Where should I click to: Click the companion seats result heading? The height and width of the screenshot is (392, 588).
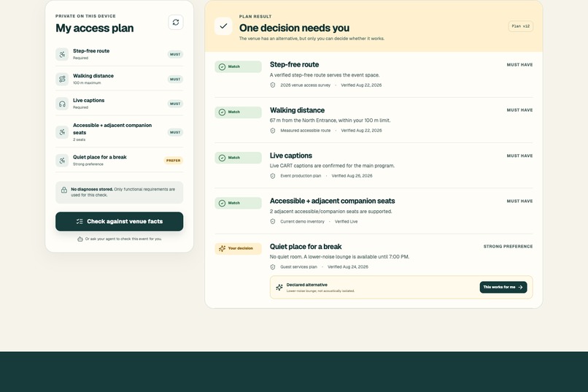[x=332, y=201]
